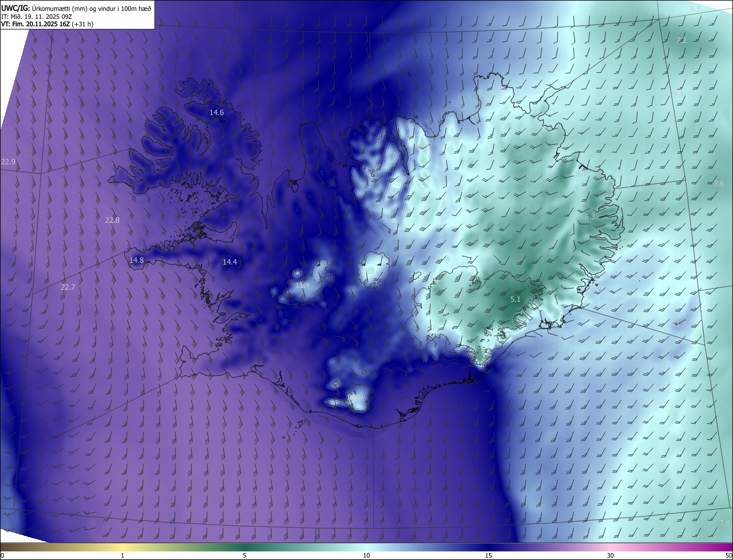Click the colorbar label 0

click(x=2, y=555)
